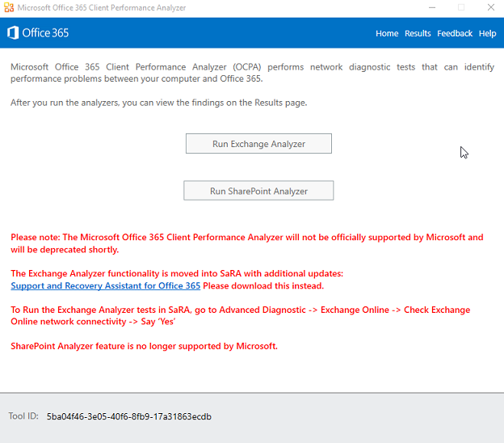Image resolution: width=504 pixels, height=443 pixels.
Task: Open the Home page
Action: (387, 33)
